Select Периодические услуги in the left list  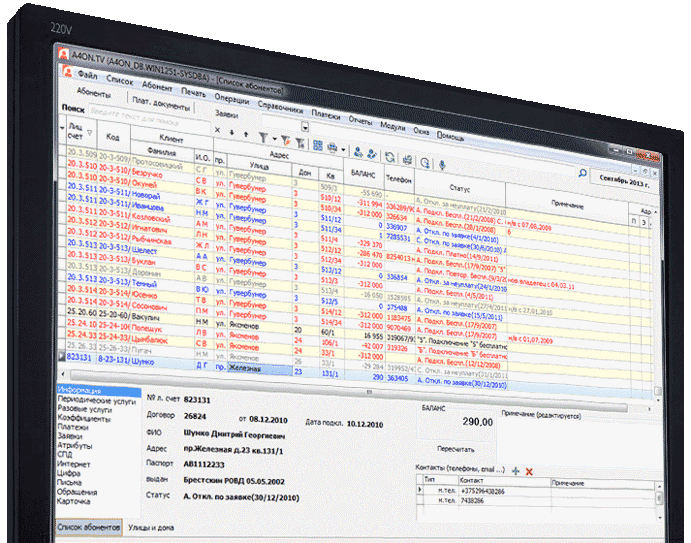pos(97,400)
